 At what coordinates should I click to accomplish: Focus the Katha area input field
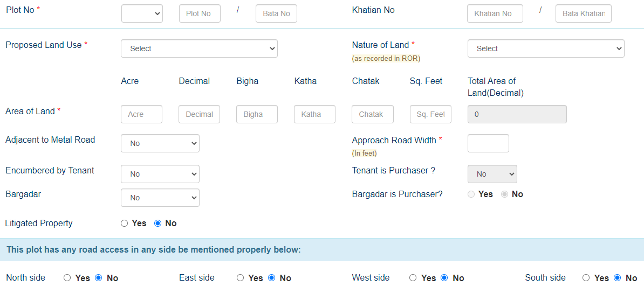click(x=314, y=114)
